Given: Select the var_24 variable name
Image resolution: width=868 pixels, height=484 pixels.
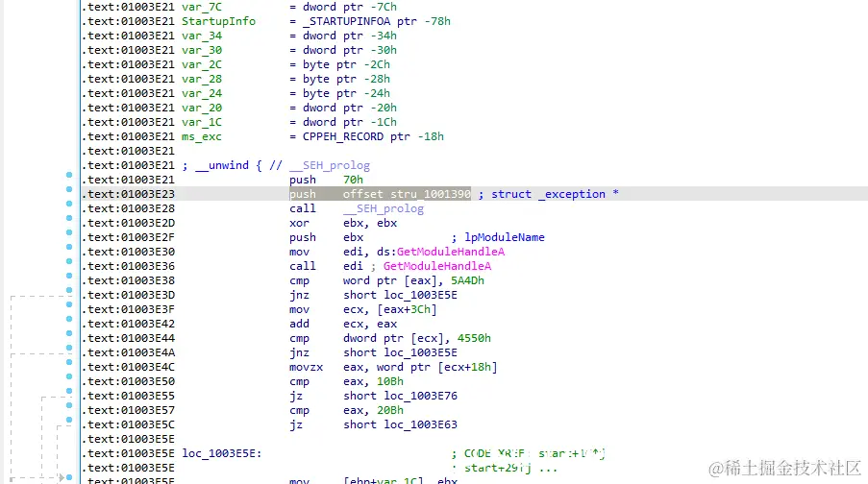Looking at the screenshot, I should point(202,93).
